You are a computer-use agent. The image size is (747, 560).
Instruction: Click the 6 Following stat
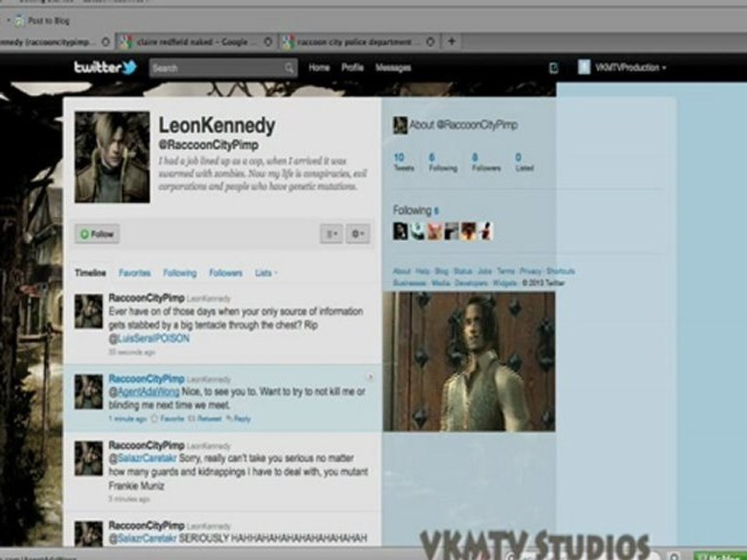[443, 162]
